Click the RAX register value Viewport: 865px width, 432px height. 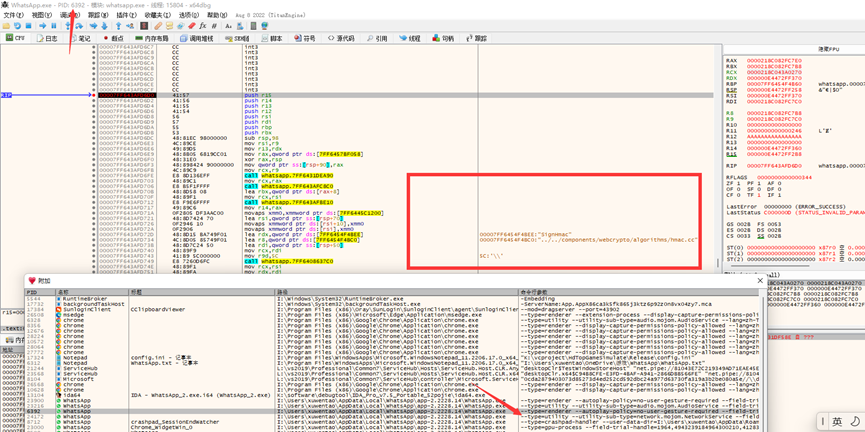pos(774,60)
